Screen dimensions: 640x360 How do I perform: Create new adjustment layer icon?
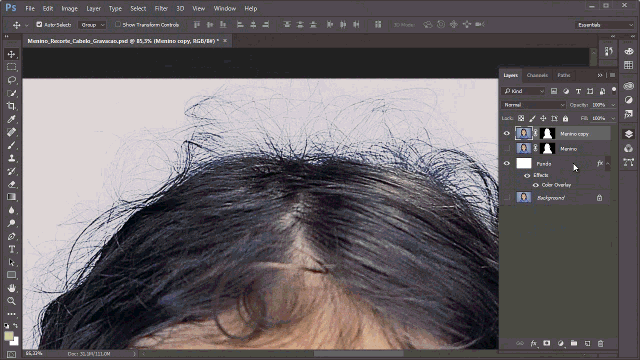coord(560,344)
